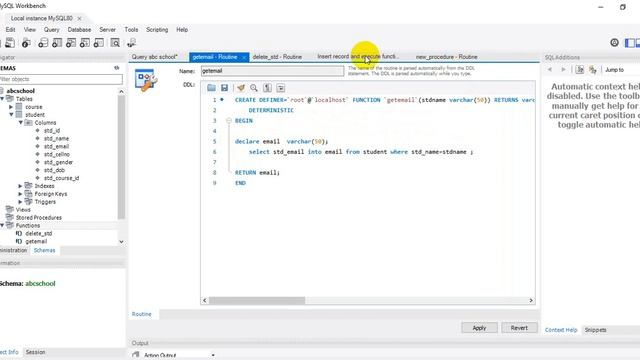Select std_email column in tree
640x360 pixels.
point(57,147)
